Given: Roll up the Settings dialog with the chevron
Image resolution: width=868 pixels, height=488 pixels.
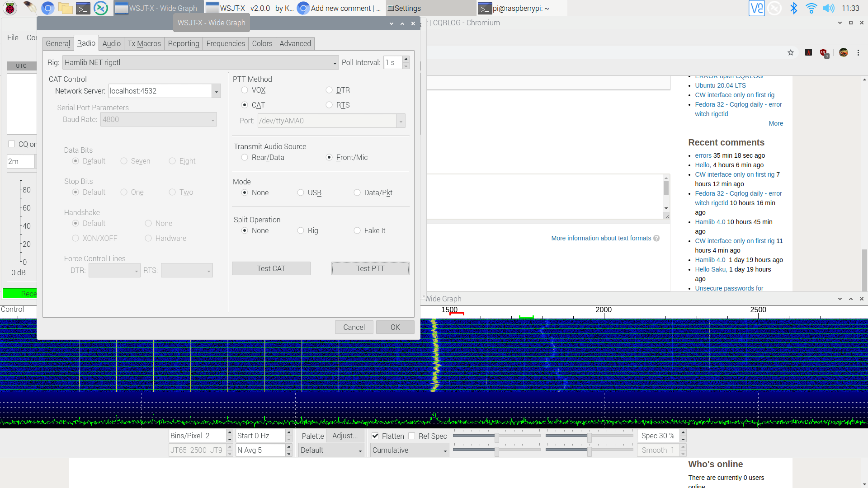Looking at the screenshot, I should [x=392, y=23].
